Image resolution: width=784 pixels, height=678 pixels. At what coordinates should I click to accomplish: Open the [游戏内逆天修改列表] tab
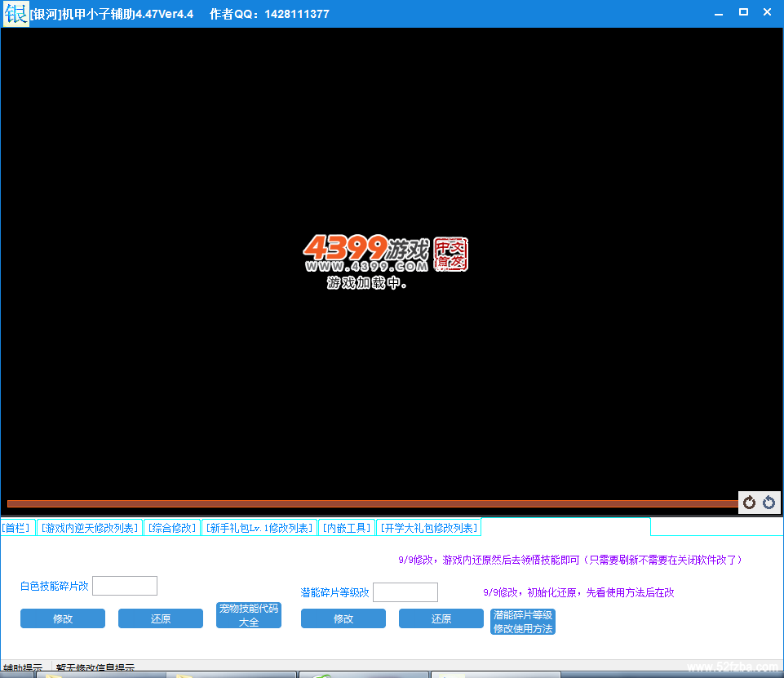(x=90, y=528)
